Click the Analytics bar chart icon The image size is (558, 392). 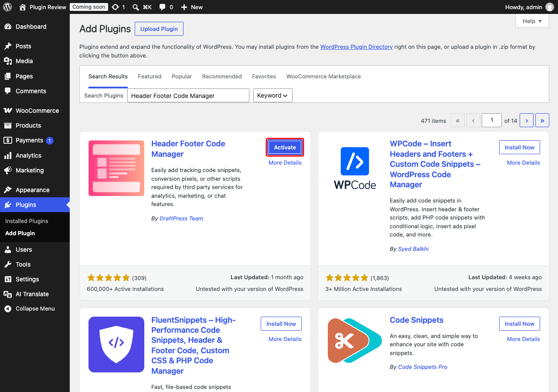tap(8, 155)
